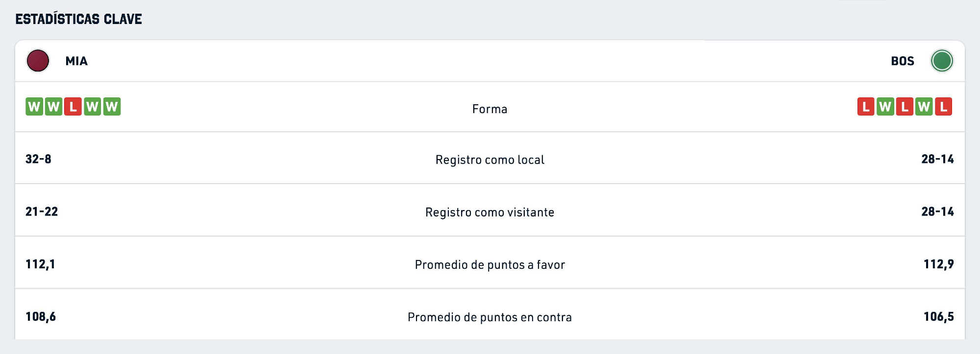Click the BOS green team logo
The width and height of the screenshot is (980, 354).
(942, 61)
